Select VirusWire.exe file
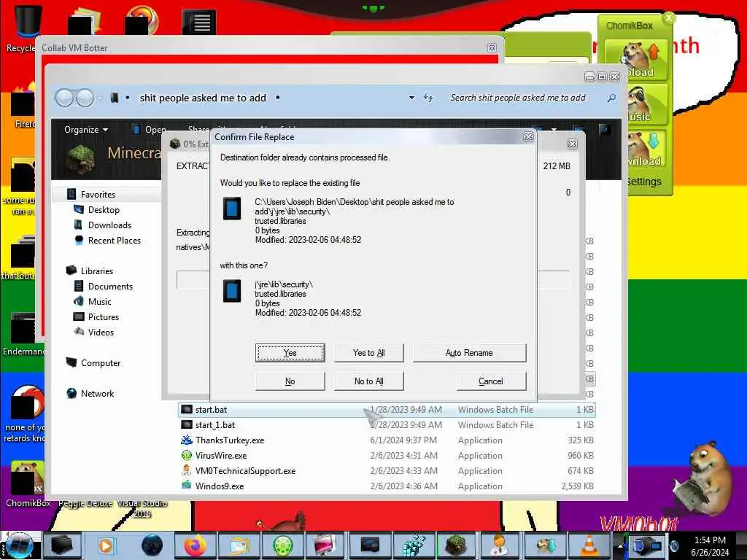The image size is (747, 560). [x=387, y=455]
